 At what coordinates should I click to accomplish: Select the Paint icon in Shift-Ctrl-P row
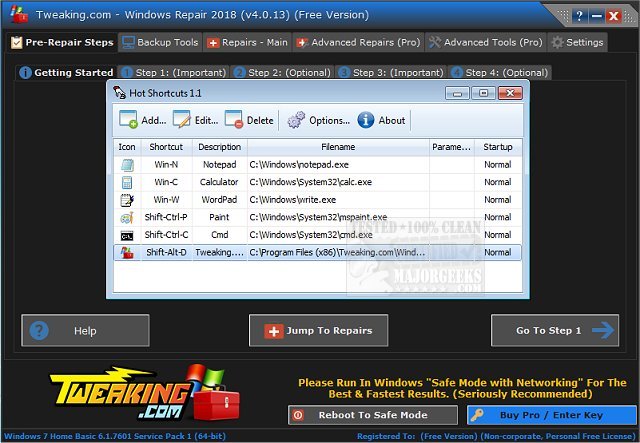point(127,218)
